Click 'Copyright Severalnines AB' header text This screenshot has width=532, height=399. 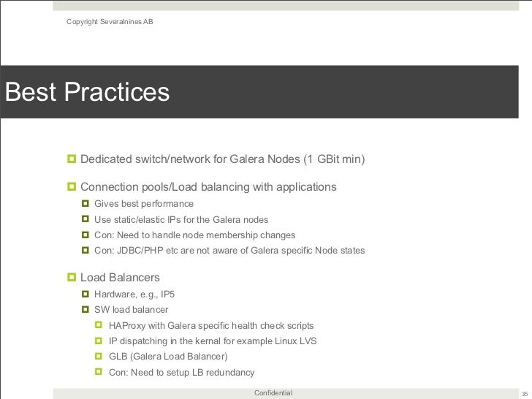(x=110, y=22)
